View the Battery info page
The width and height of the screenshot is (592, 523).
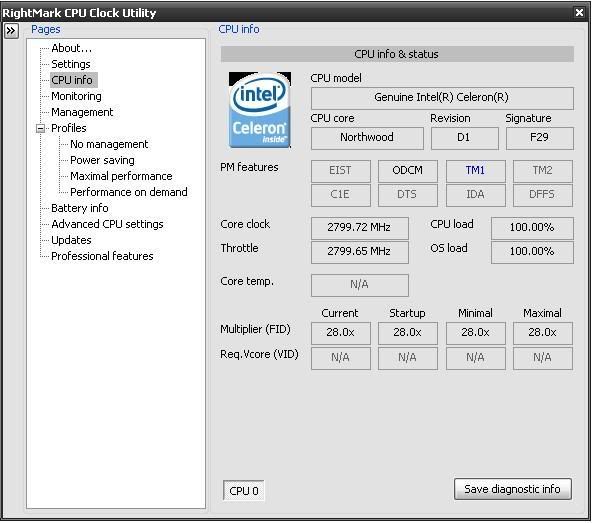point(80,208)
